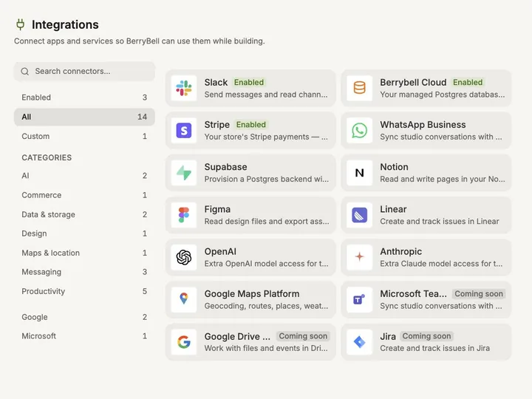This screenshot has height=399, width=532.
Task: Click the Berrybell Cloud database icon
Action: (359, 88)
